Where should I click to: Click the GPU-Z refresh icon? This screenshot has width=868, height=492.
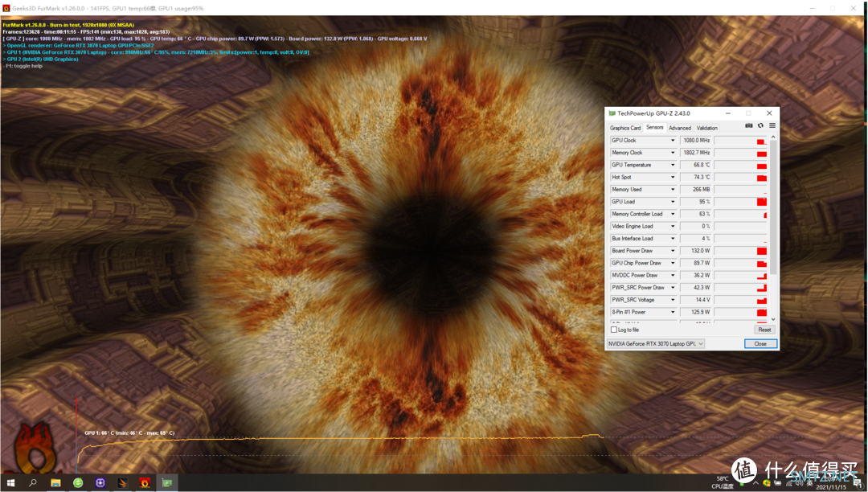point(760,125)
